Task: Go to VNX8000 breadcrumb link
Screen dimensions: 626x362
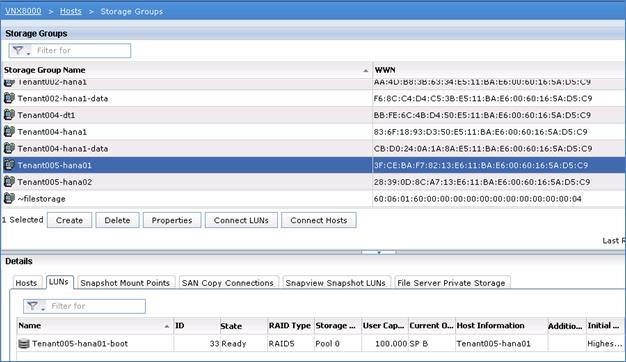Action: pos(23,11)
